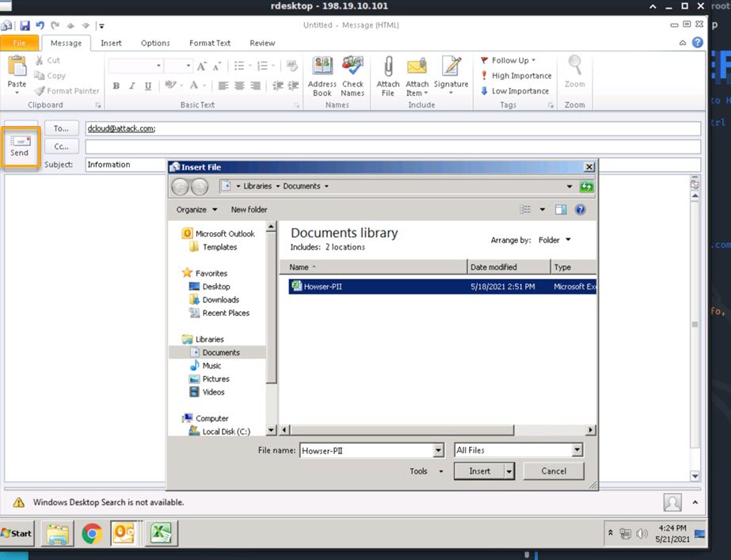Open the File tab
731x560 pixels.
[x=19, y=43]
